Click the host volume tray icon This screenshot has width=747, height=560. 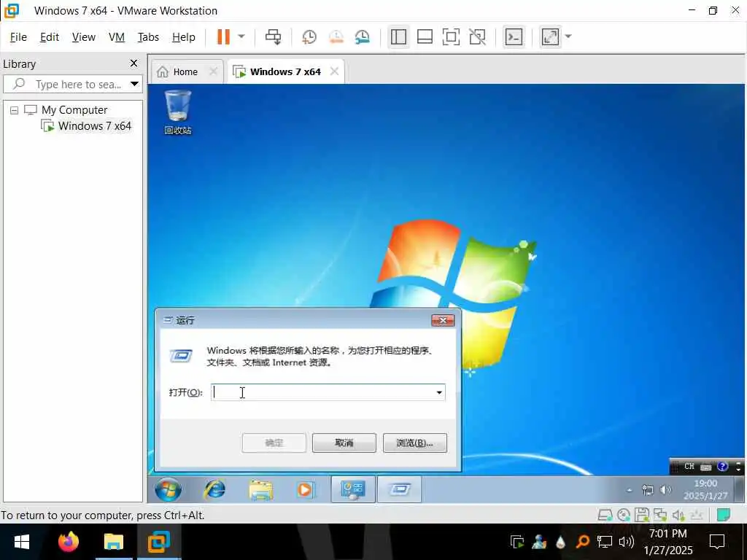tap(626, 542)
